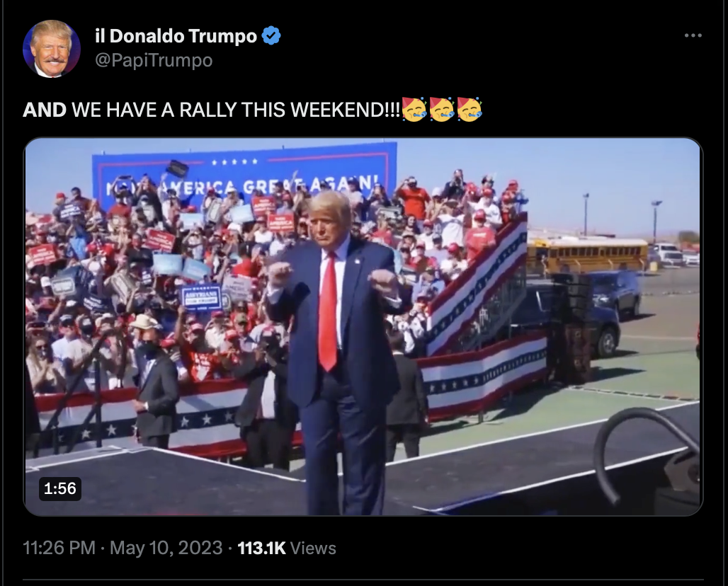This screenshot has width=728, height=586.
Task: Click the last party face emoji
Action: [470, 110]
